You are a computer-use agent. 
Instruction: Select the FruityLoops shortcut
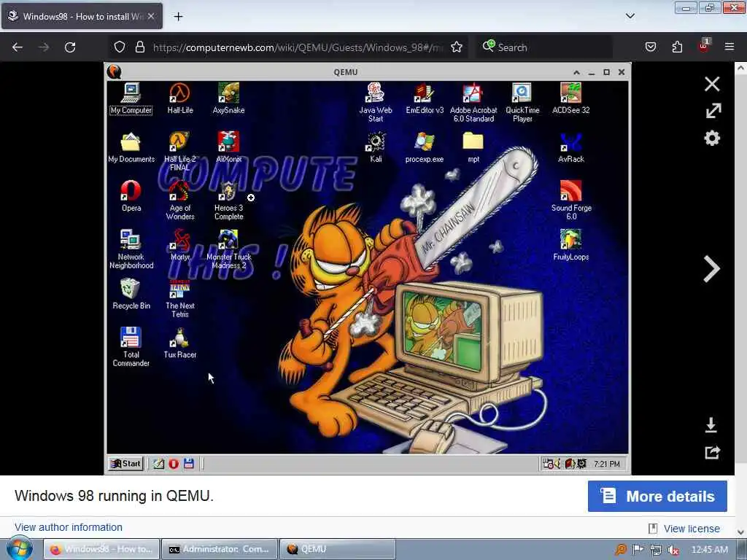coord(570,245)
